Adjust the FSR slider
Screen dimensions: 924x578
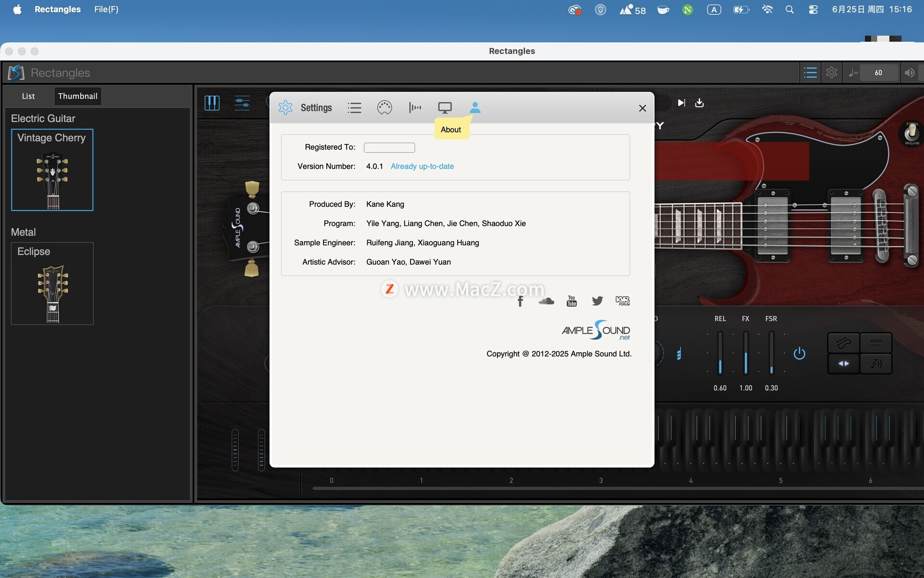[x=771, y=353]
